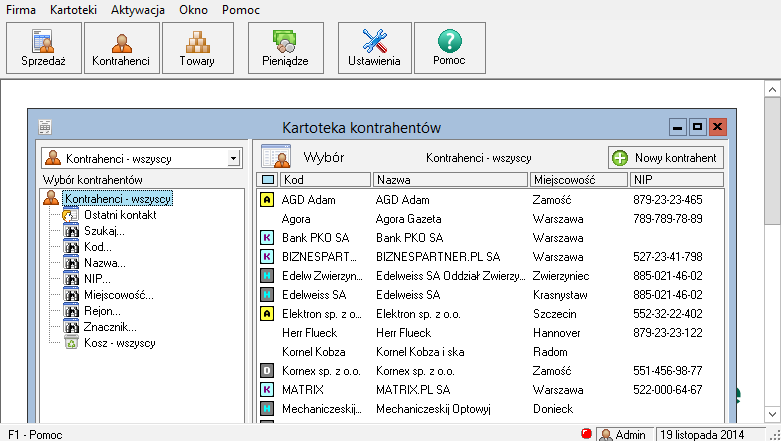Open the Aktywacja menu
This screenshot has height=441, width=781.
click(138, 9)
